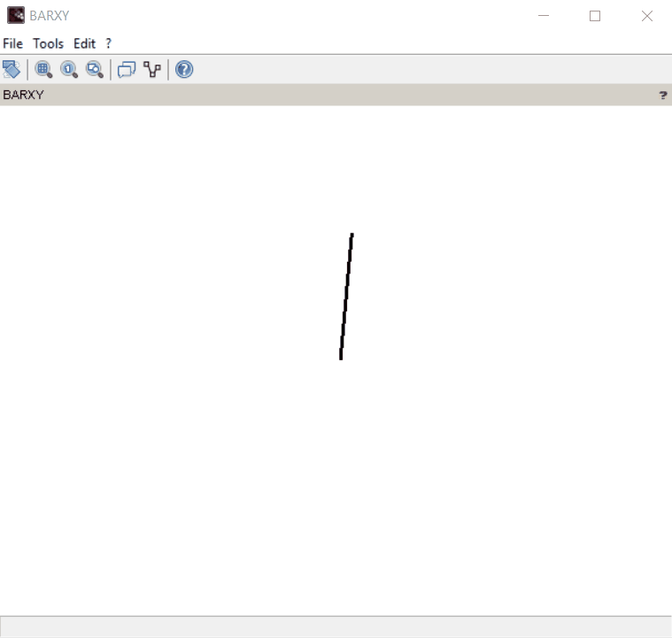Viewport: 672px width, 638px height.
Task: Select the black line in the canvas
Action: [347, 296]
